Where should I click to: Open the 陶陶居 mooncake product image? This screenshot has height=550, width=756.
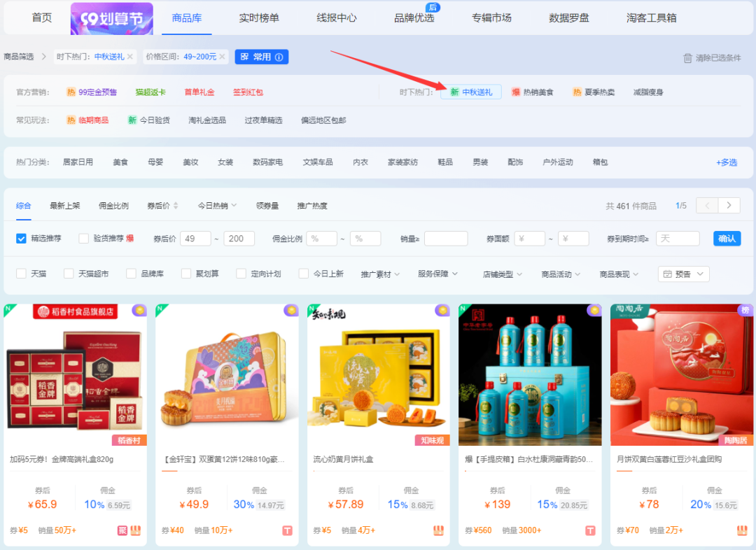click(682, 375)
